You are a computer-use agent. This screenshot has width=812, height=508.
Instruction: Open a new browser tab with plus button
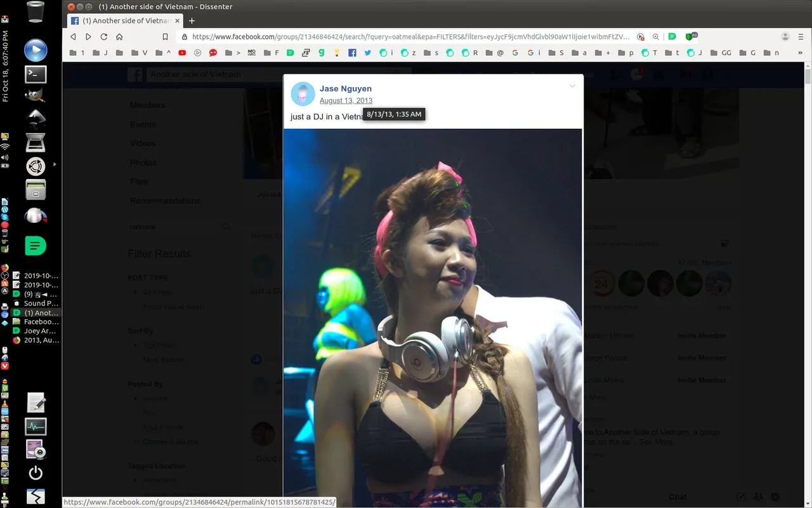point(192,21)
